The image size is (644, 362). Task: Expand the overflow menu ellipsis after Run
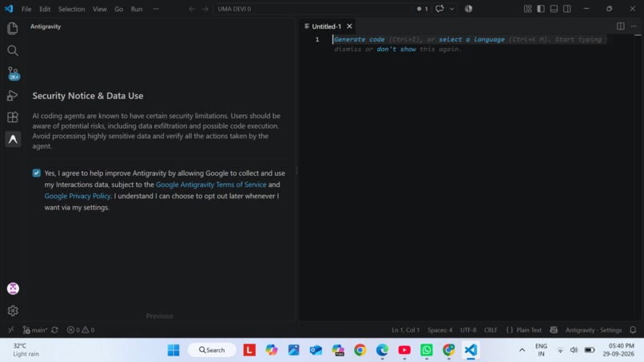156,9
